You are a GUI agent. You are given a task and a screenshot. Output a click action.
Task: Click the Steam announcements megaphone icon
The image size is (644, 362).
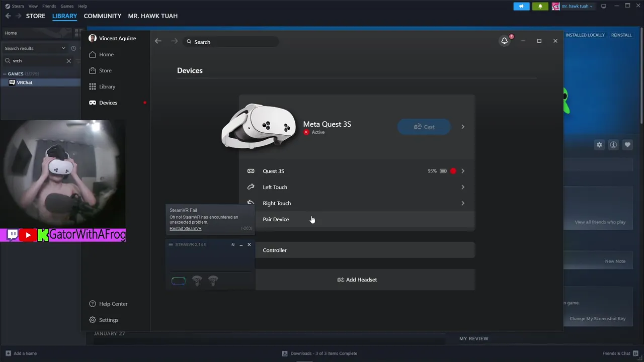click(x=521, y=6)
